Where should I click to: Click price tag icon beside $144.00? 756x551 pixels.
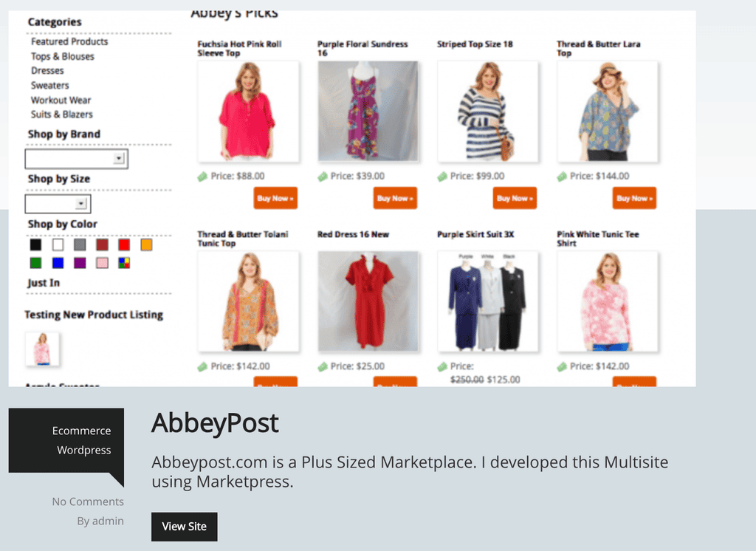coord(562,177)
